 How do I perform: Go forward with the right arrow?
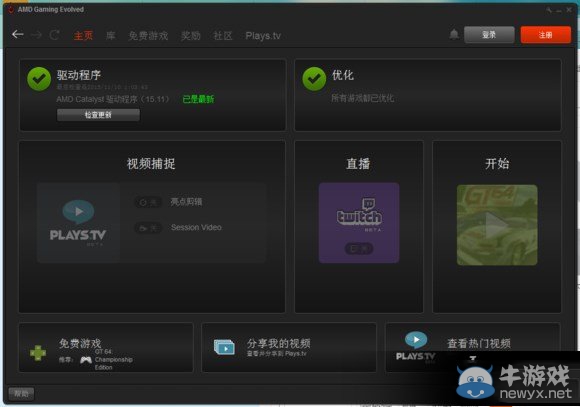click(36, 35)
